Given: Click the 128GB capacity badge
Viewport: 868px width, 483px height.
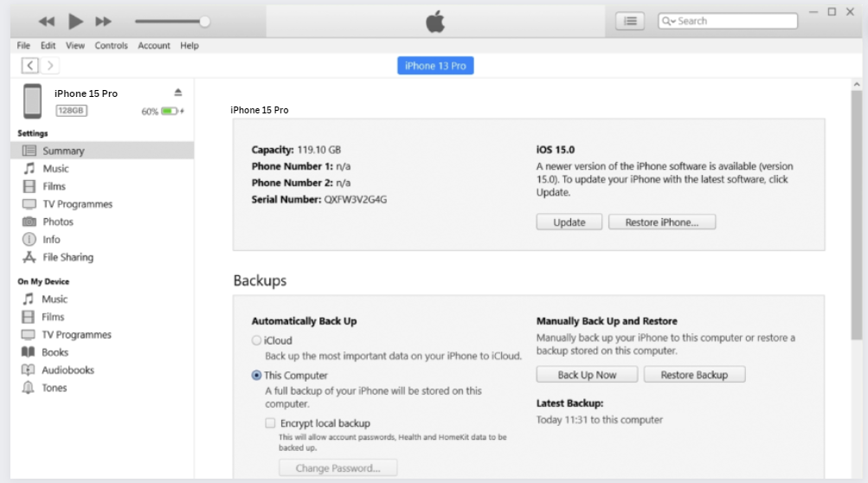Looking at the screenshot, I should coord(71,110).
